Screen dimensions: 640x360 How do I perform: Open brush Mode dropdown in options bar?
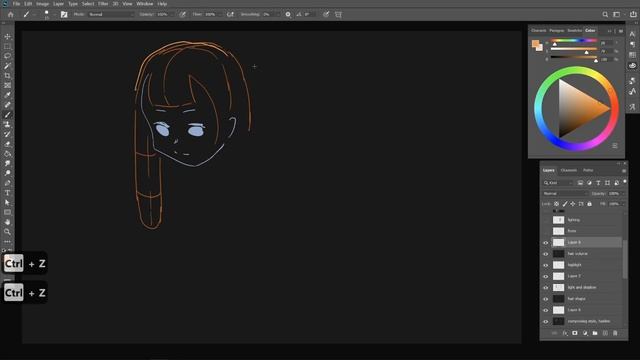(x=111, y=14)
